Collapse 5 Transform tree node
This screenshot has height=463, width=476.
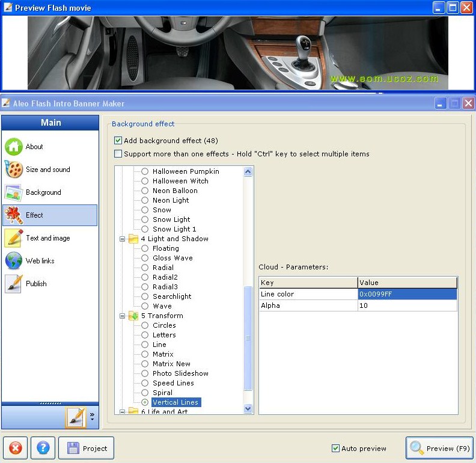tap(123, 316)
